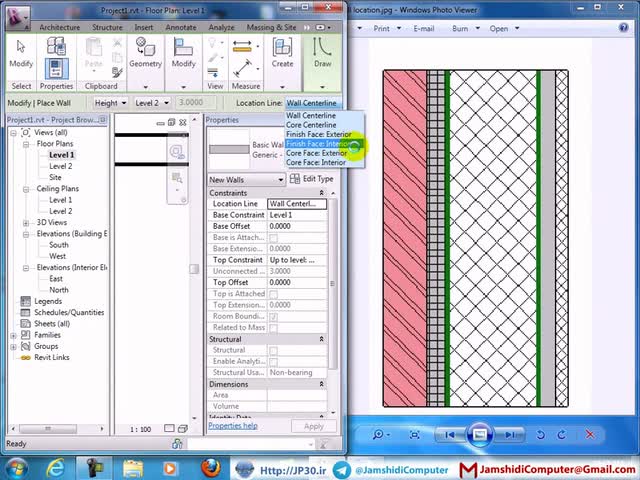Select Level 2 under Floor Plans

click(x=60, y=166)
